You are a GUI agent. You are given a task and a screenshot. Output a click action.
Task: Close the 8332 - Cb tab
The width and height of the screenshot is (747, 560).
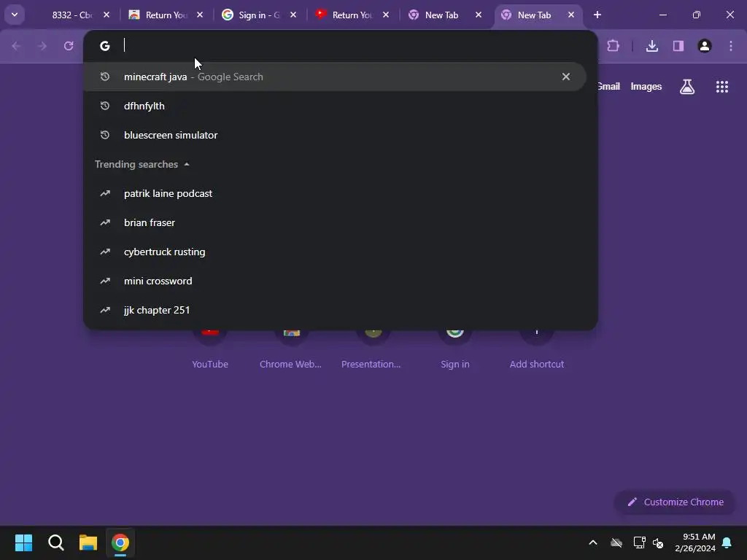pyautogui.click(x=107, y=15)
